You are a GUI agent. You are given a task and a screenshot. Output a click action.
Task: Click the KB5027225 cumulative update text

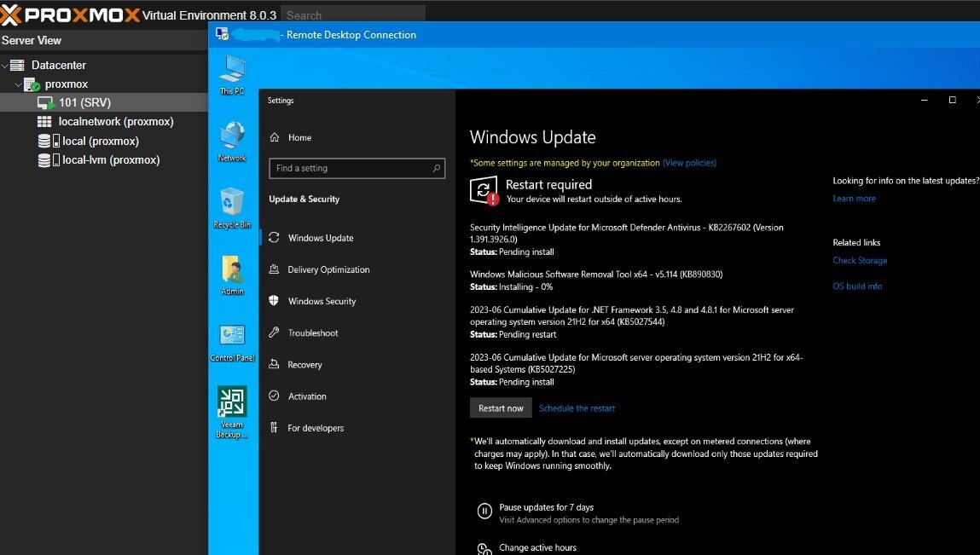[636, 363]
